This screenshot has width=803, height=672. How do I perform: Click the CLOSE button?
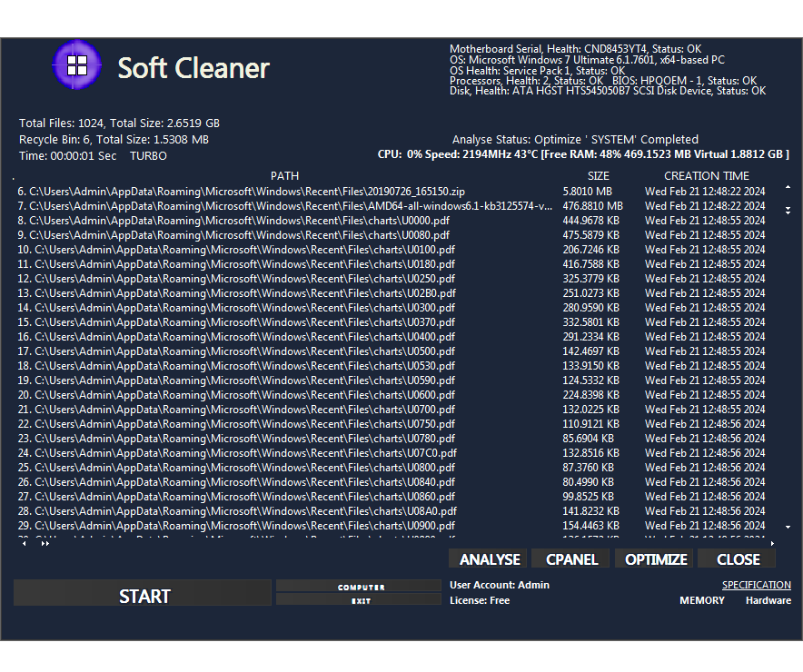point(738,558)
